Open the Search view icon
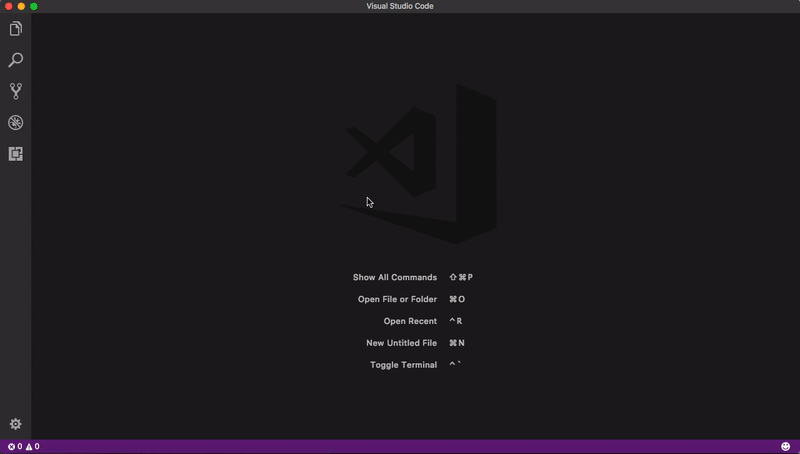This screenshot has width=800, height=454. click(x=16, y=60)
